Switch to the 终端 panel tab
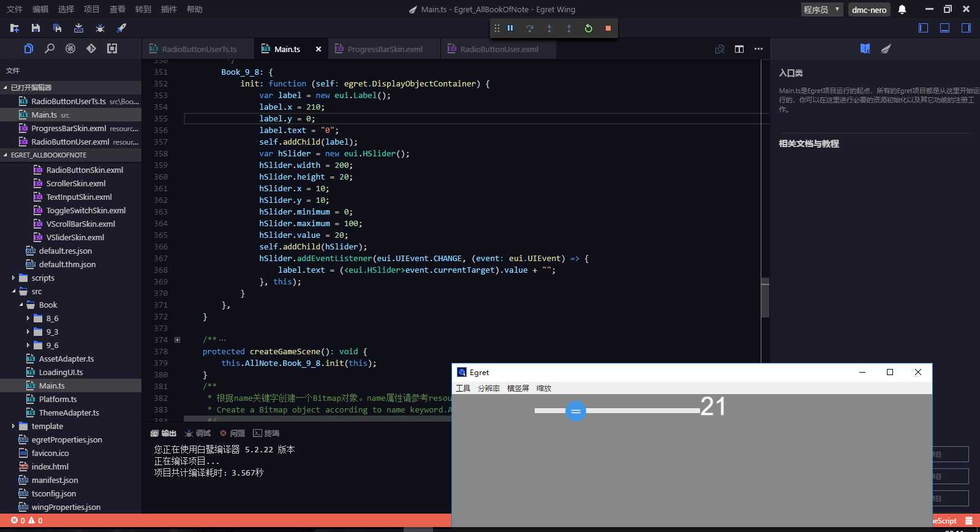The width and height of the screenshot is (980, 532). (266, 433)
